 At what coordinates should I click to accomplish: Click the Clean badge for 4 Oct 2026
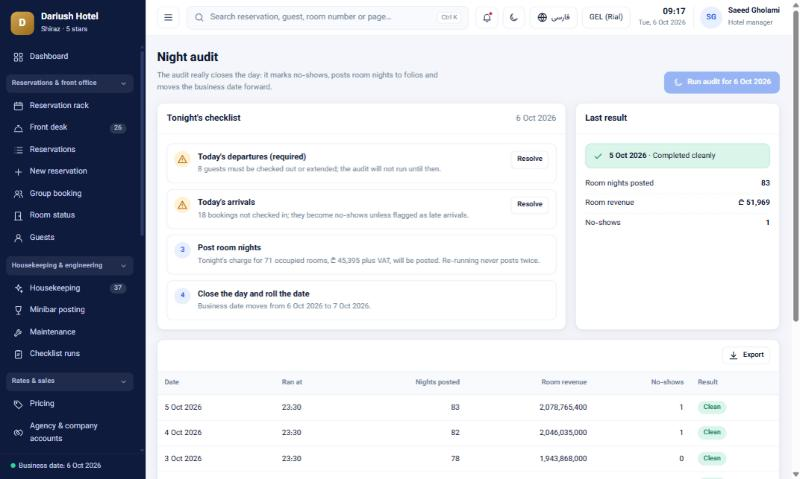point(712,433)
